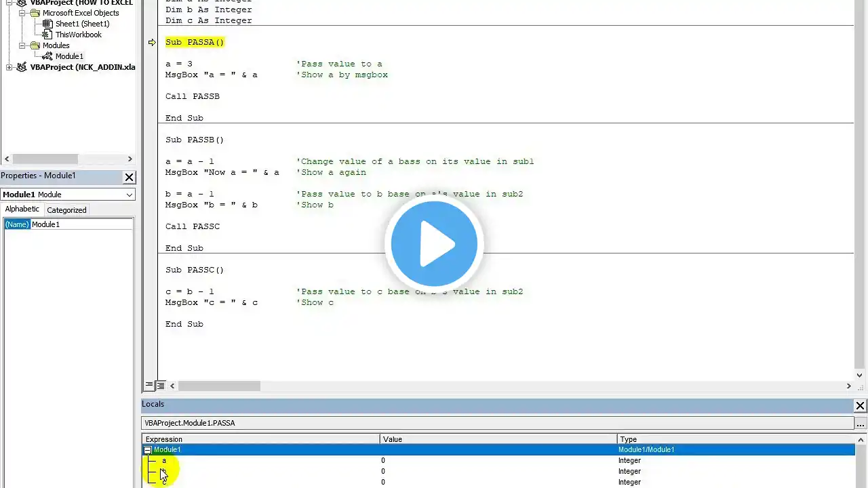Click the comment 'Show a by msgbox
The width and height of the screenshot is (868, 488).
[342, 75]
